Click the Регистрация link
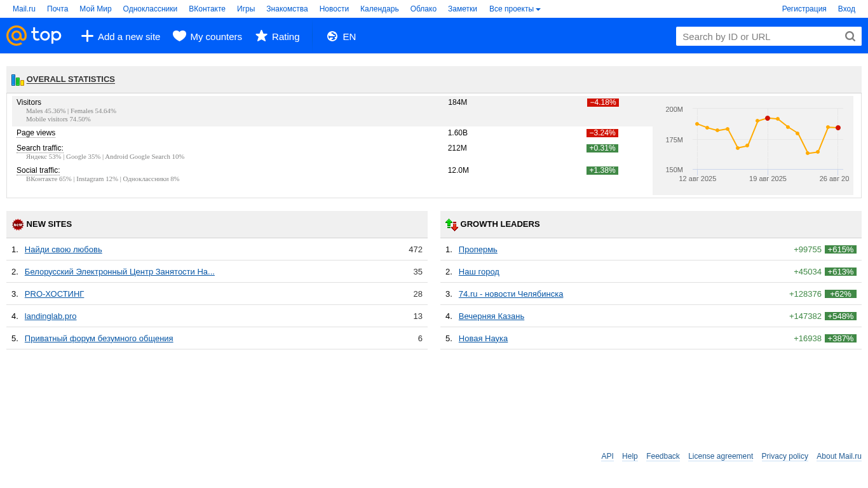Image resolution: width=868 pixels, height=488 pixels. pyautogui.click(x=804, y=9)
